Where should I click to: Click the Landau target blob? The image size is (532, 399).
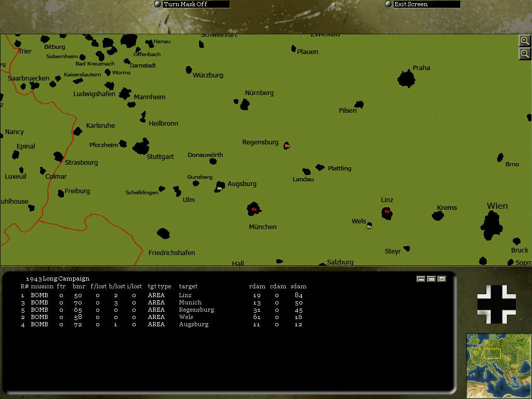pos(307,171)
